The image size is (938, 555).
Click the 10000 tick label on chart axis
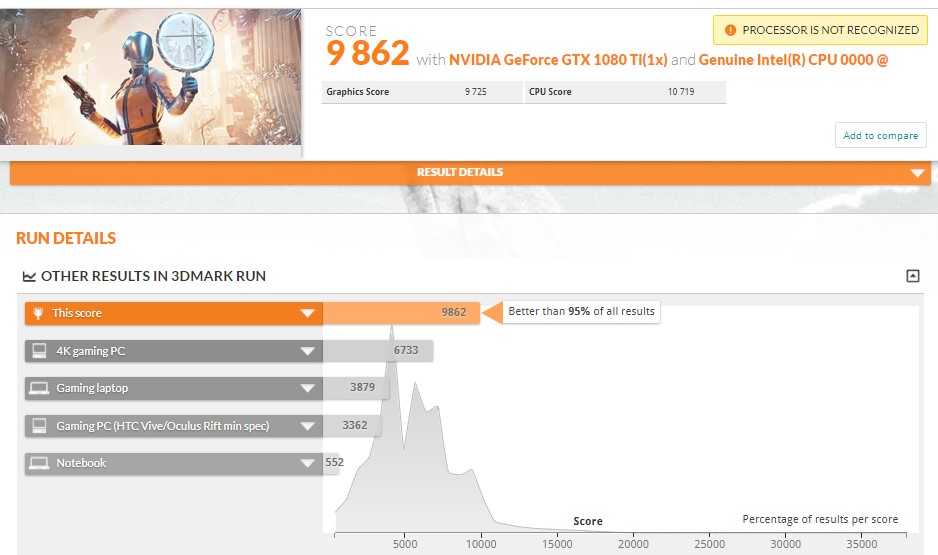pos(481,544)
